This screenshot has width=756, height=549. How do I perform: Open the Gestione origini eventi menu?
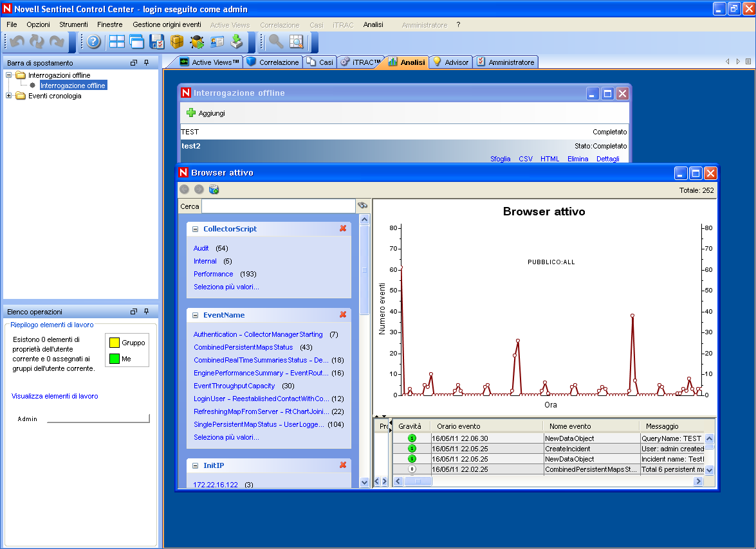click(x=167, y=24)
